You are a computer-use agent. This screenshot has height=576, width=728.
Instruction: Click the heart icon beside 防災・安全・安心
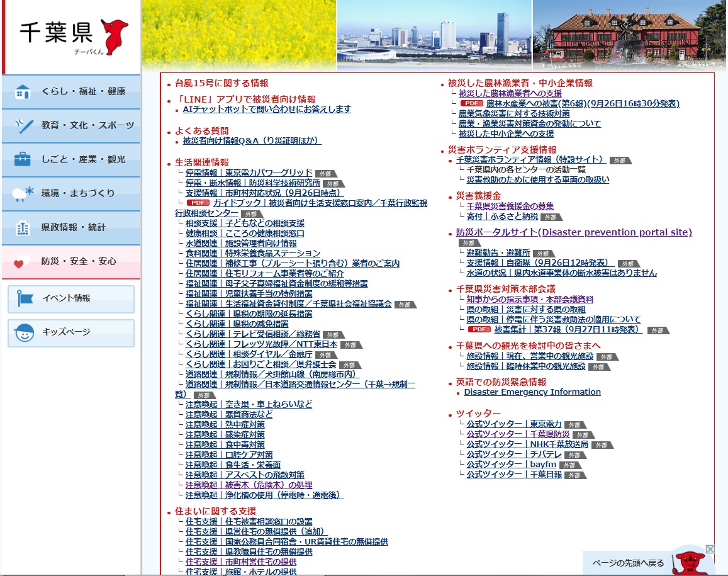pos(23,262)
